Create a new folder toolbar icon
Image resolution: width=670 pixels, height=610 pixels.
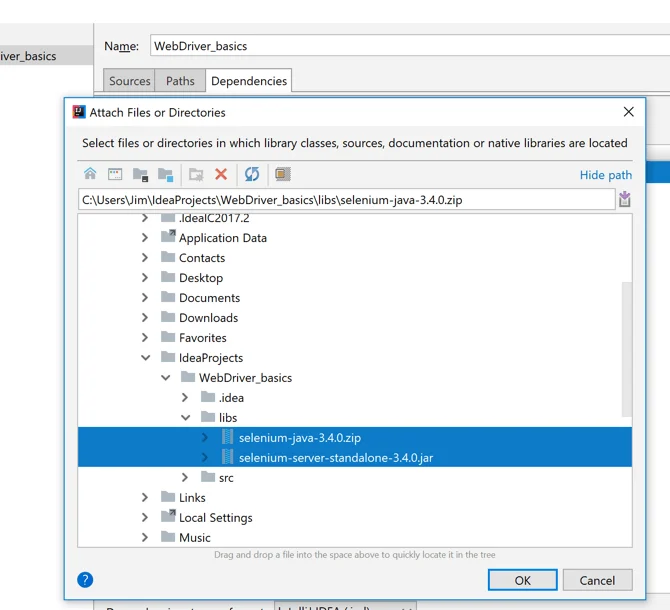pyautogui.click(x=197, y=174)
